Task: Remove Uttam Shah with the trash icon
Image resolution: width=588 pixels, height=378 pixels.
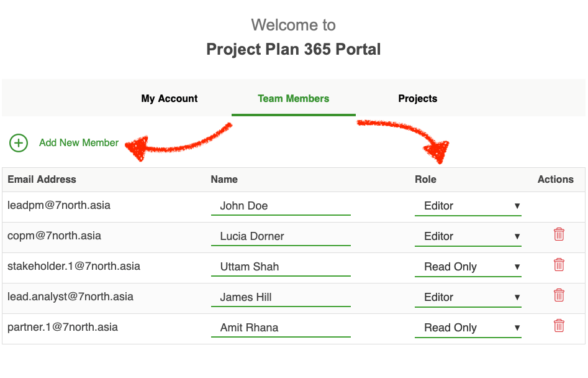Action: click(x=559, y=265)
